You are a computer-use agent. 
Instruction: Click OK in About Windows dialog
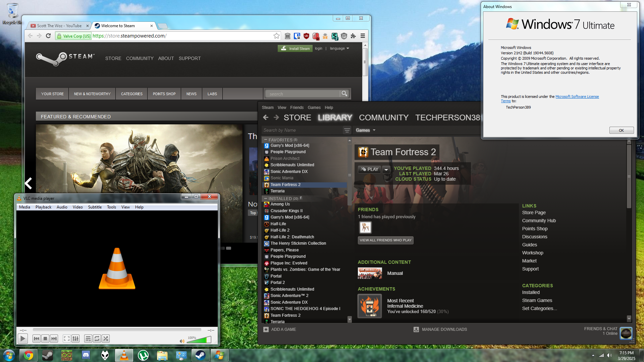point(621,130)
